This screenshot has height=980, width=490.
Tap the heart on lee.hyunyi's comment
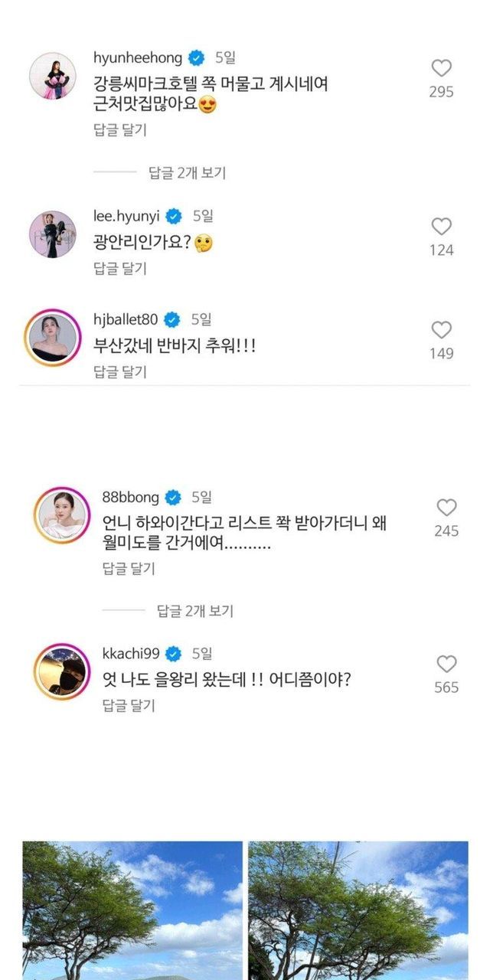point(442,227)
